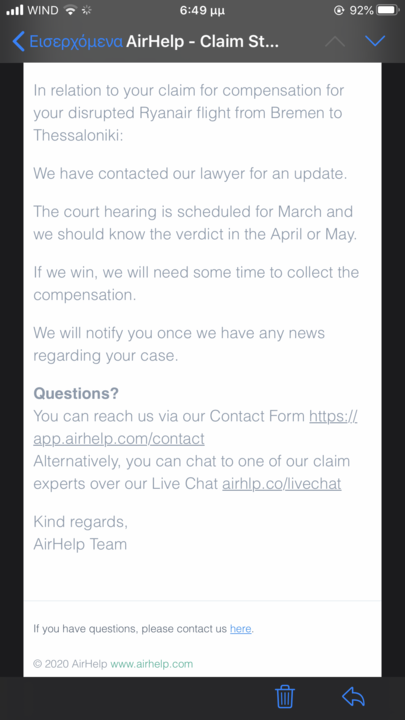Viewport: 405px width, 720px height.
Task: Tap the trash icon to delete email
Action: click(285, 696)
